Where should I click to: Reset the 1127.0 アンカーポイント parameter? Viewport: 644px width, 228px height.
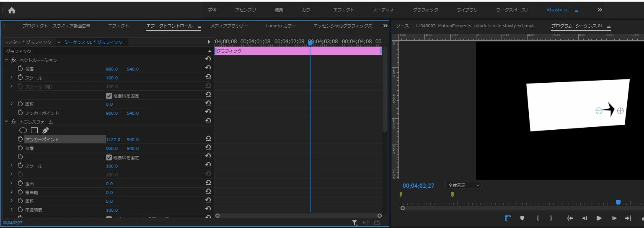click(208, 139)
